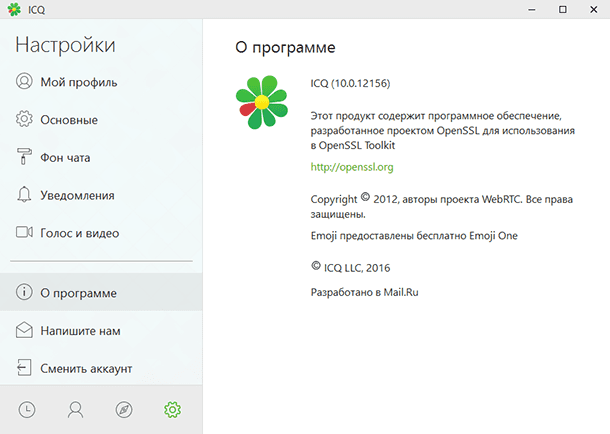This screenshot has height=434, width=610.
Task: Click the ICQ flower icon in the title bar
Action: (x=14, y=9)
